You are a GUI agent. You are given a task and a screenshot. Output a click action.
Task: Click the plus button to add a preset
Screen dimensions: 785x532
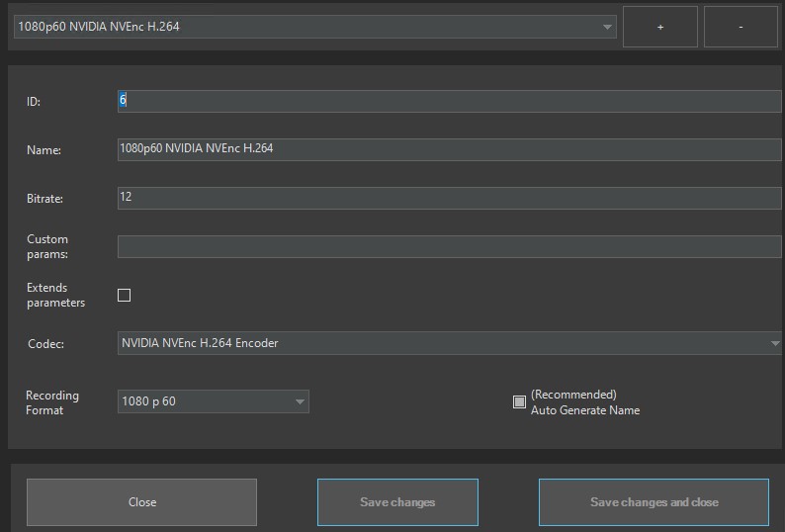pos(659,27)
